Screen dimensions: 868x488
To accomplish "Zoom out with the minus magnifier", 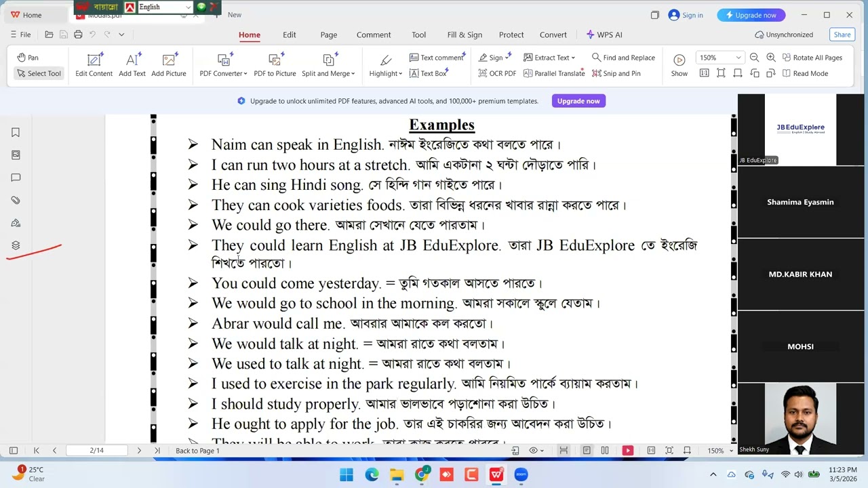I will pyautogui.click(x=754, y=58).
